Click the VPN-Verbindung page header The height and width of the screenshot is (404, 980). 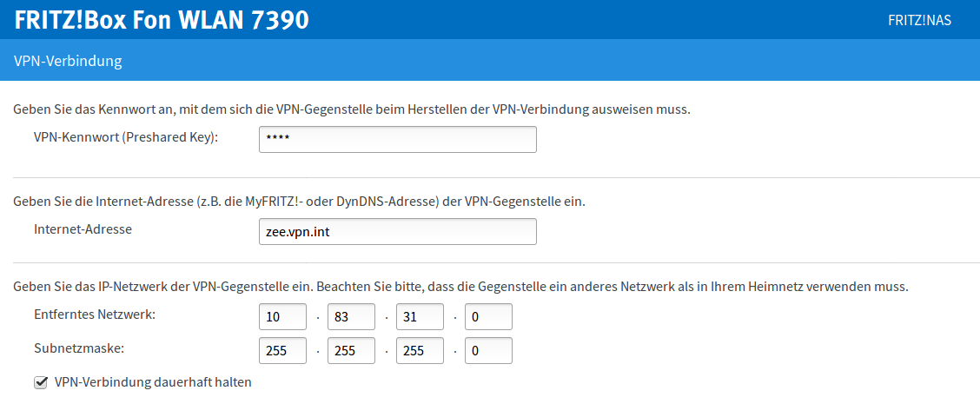[x=68, y=61]
